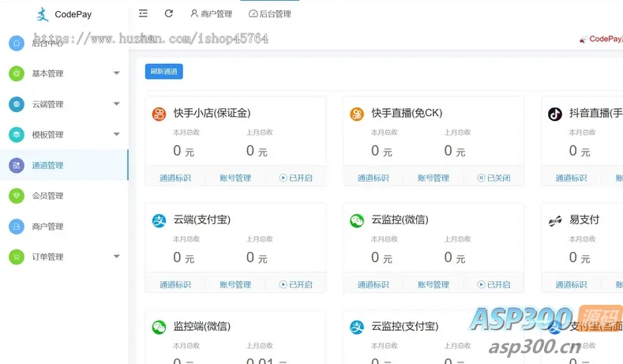The width and height of the screenshot is (623, 364).
Task: Toggle 已开启 status on 云端(支付宝)
Action: point(295,284)
